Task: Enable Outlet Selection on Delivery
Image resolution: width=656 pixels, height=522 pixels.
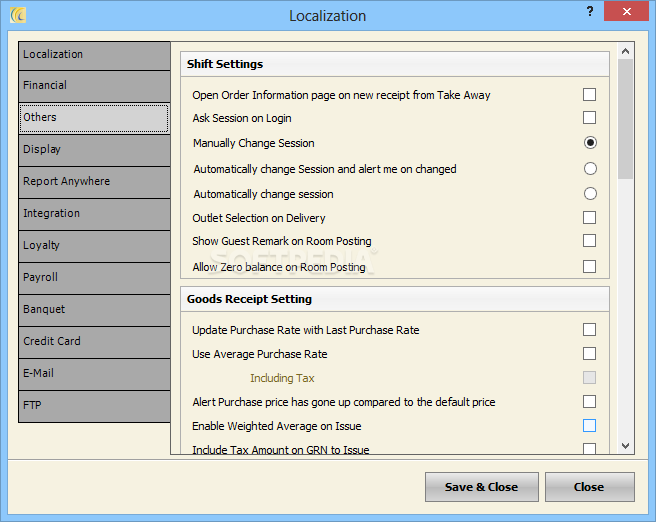Action: click(x=589, y=218)
